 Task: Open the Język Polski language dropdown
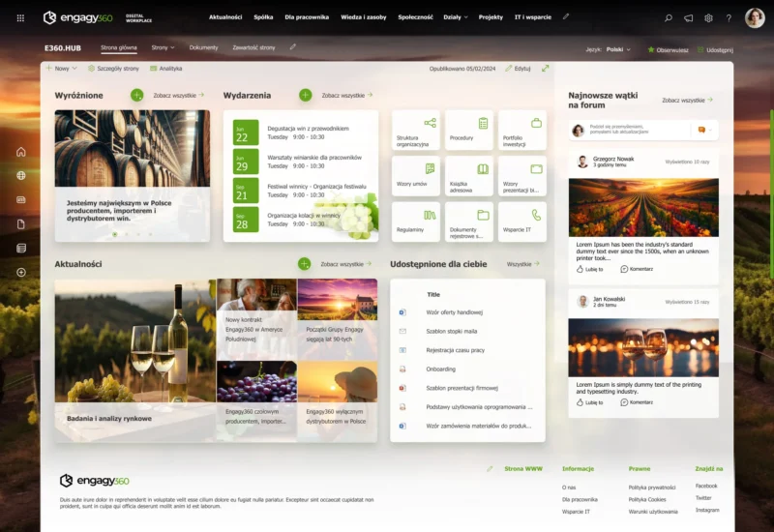click(617, 49)
